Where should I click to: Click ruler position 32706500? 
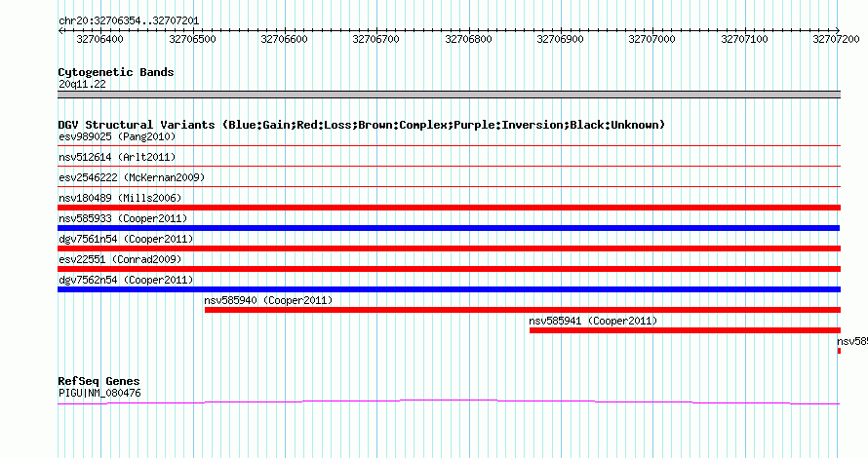[x=192, y=39]
